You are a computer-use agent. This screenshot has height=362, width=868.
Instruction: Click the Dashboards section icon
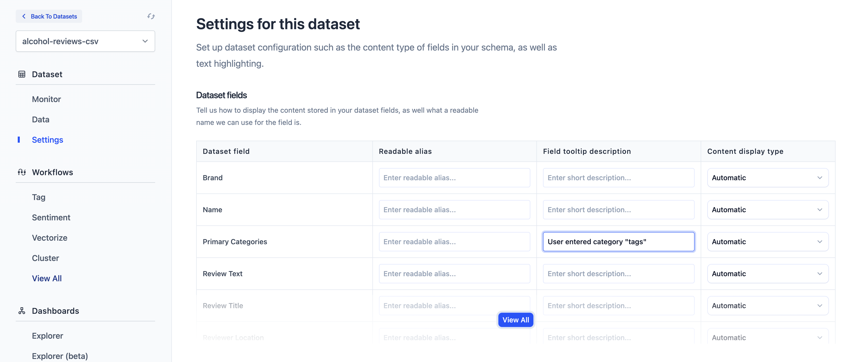click(22, 311)
